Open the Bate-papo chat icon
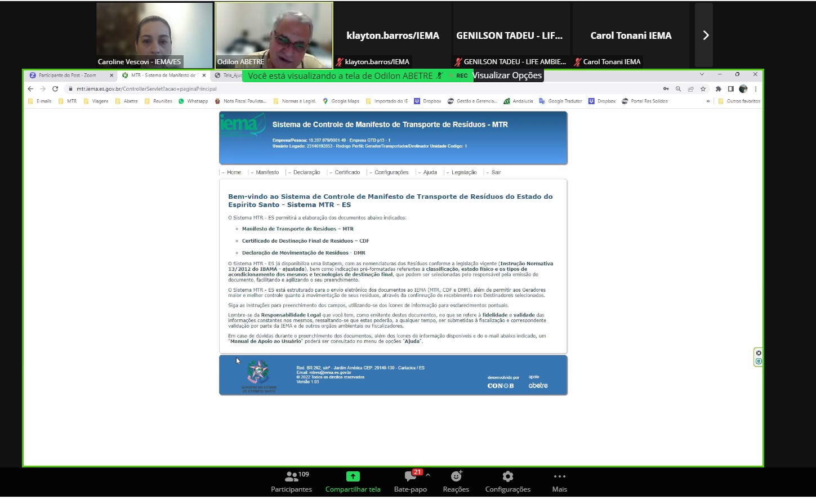The width and height of the screenshot is (816, 504). 411,476
